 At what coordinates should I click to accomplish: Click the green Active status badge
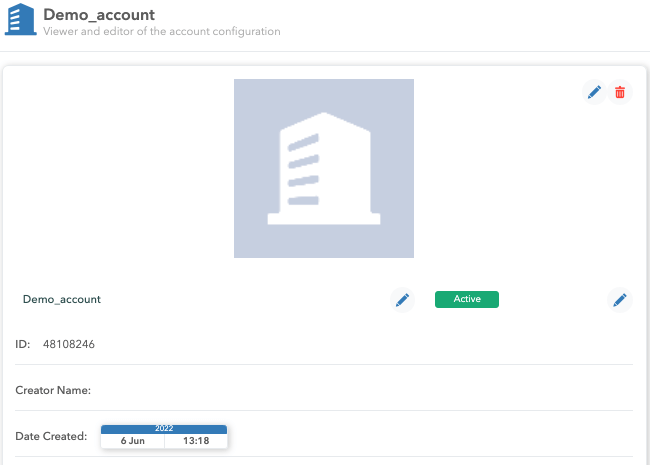[x=466, y=299]
